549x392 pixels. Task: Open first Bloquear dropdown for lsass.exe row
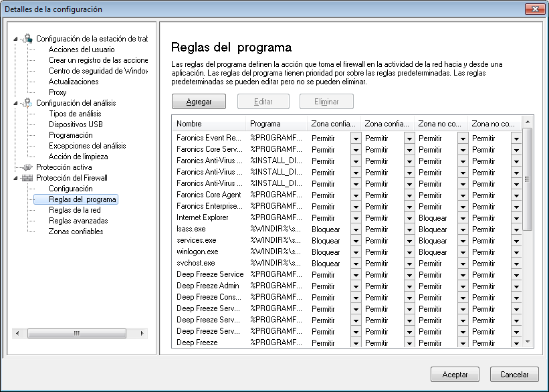[x=356, y=229]
